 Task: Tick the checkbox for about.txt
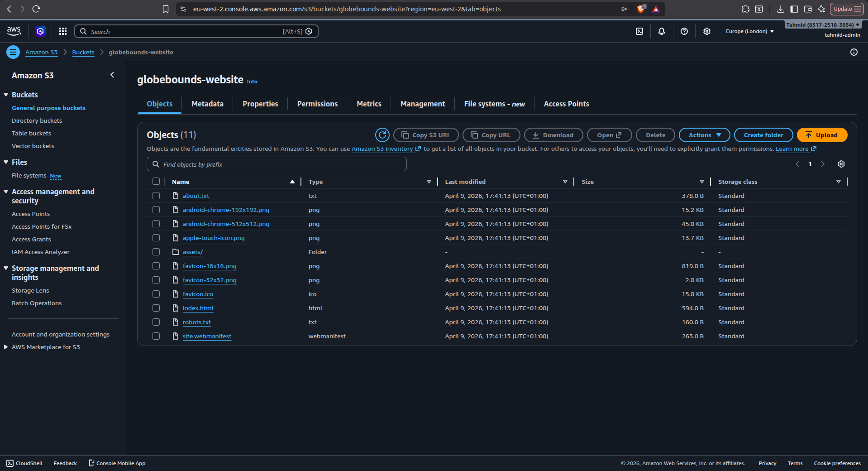pyautogui.click(x=156, y=196)
